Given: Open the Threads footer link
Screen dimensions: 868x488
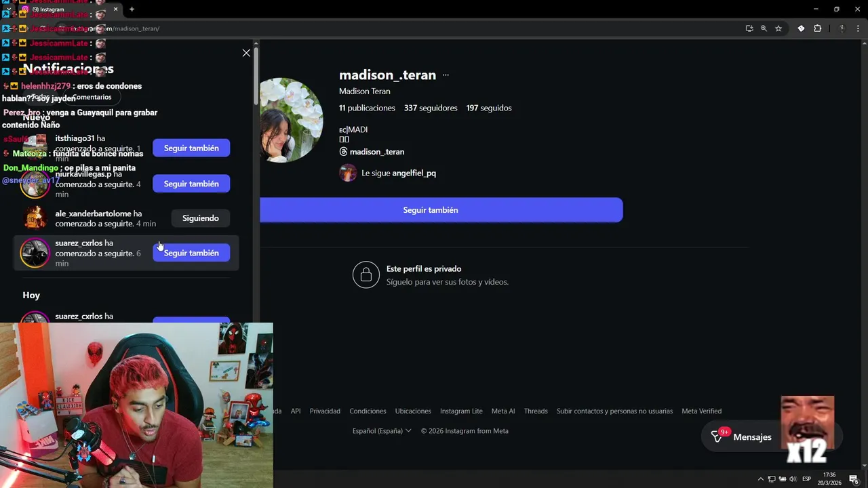Looking at the screenshot, I should (x=536, y=411).
